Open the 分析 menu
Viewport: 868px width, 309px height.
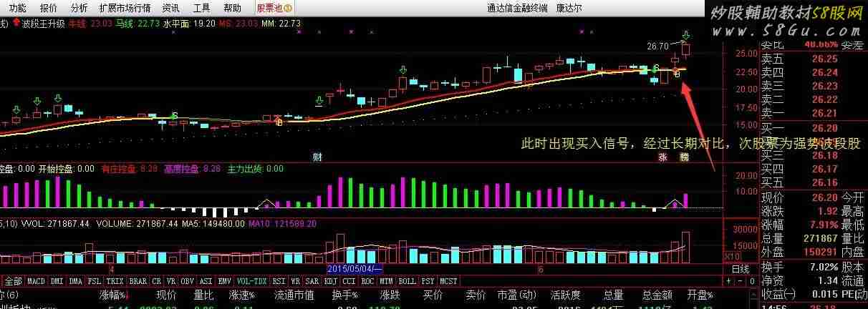(x=79, y=8)
